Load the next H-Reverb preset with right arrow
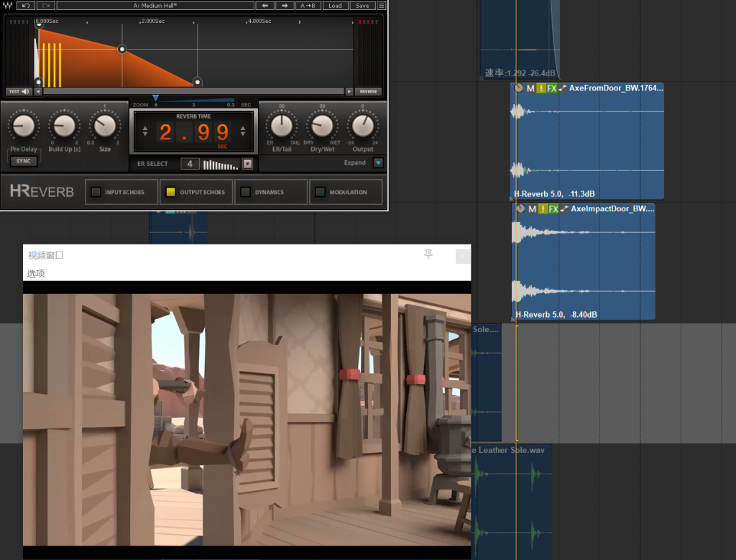The image size is (736, 560). coord(285,6)
